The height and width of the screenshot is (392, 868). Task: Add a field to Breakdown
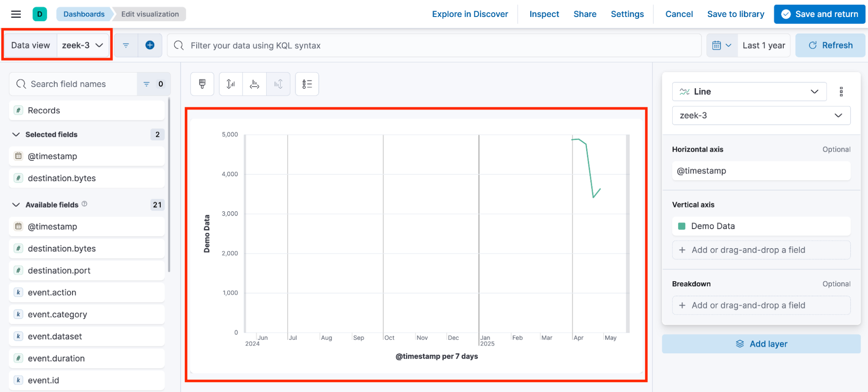point(761,305)
